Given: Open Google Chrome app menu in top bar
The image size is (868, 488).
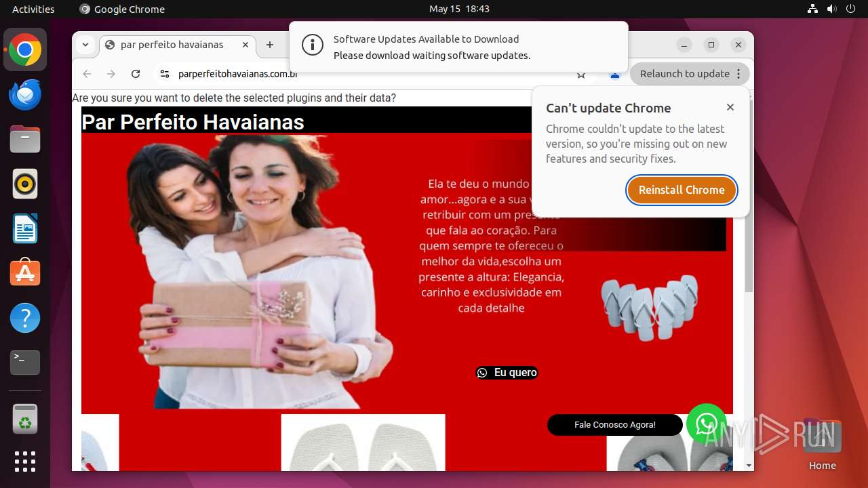Looking at the screenshot, I should tap(122, 9).
